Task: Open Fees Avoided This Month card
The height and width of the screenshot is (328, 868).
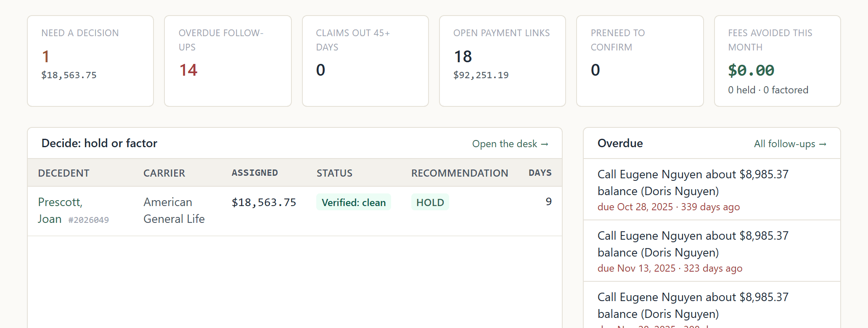Action: (778, 61)
